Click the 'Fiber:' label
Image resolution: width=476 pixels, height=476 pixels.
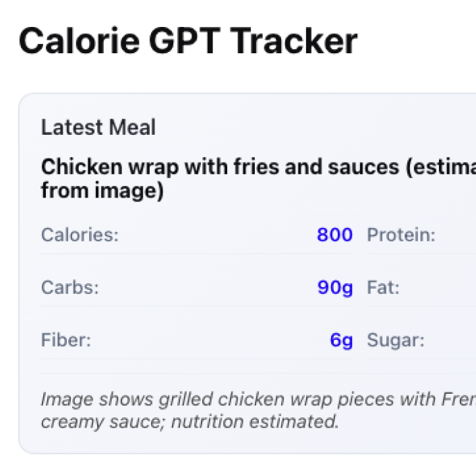pos(66,340)
